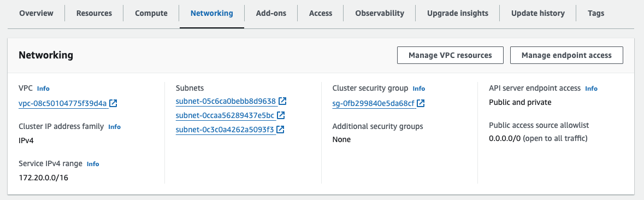Switch to the Overview tab
The image size is (644, 200).
(36, 13)
